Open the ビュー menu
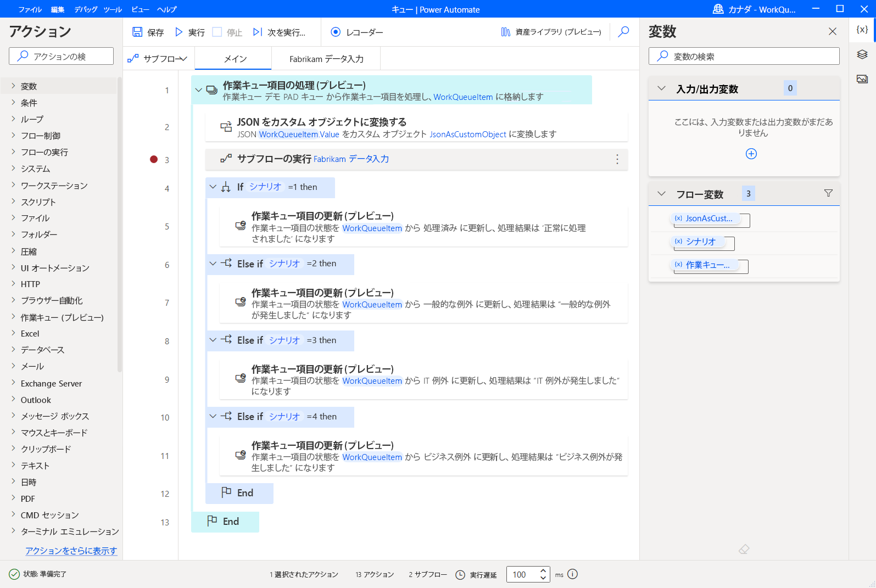This screenshot has width=876, height=588. click(x=140, y=9)
